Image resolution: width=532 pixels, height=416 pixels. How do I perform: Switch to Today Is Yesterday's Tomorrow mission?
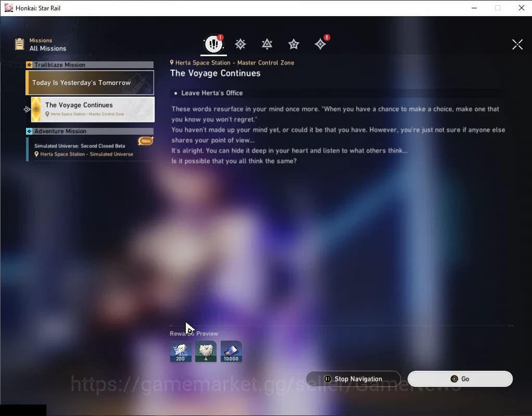point(88,82)
